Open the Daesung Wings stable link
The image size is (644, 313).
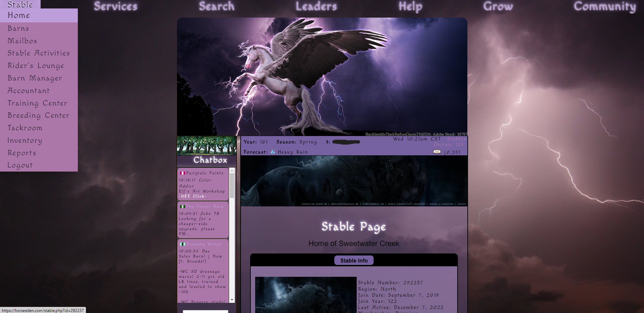pyautogui.click(x=204, y=244)
